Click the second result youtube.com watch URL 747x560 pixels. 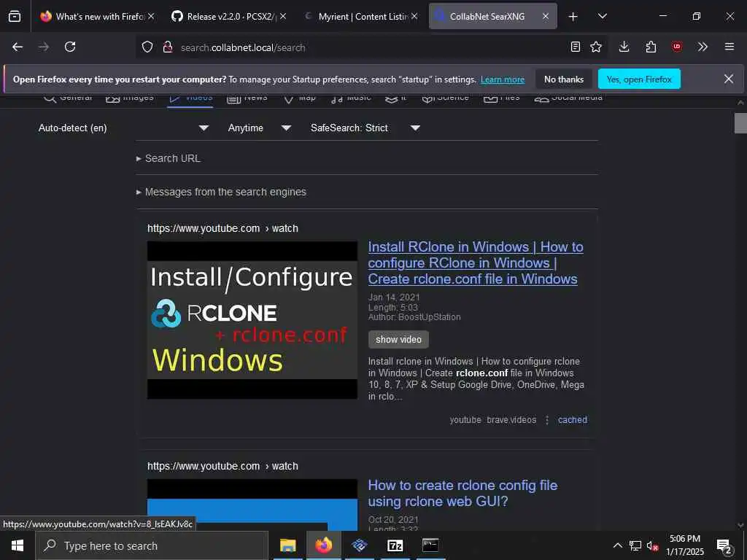point(222,466)
